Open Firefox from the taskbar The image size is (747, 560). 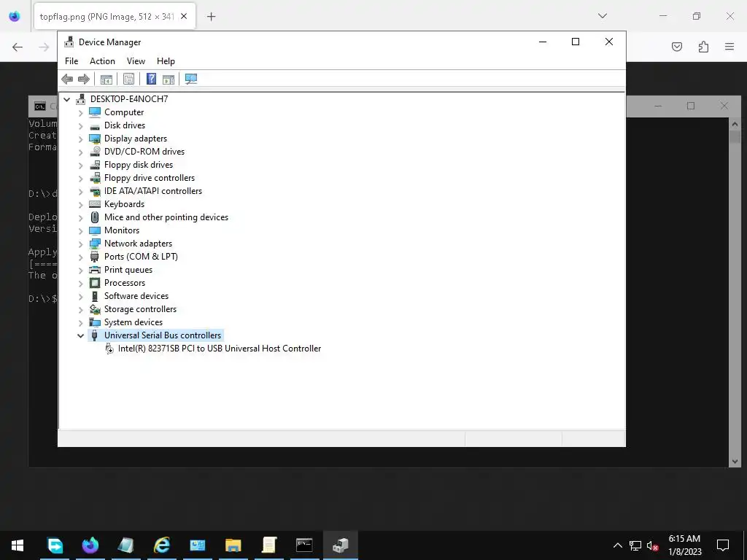90,545
